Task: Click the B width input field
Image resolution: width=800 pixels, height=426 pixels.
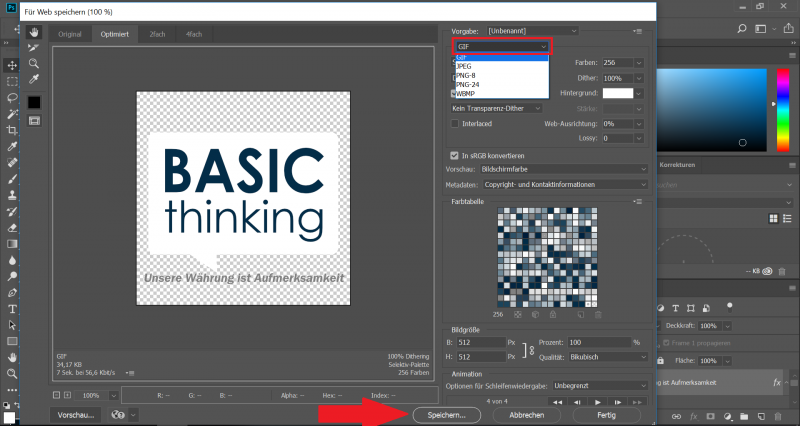Action: point(481,342)
